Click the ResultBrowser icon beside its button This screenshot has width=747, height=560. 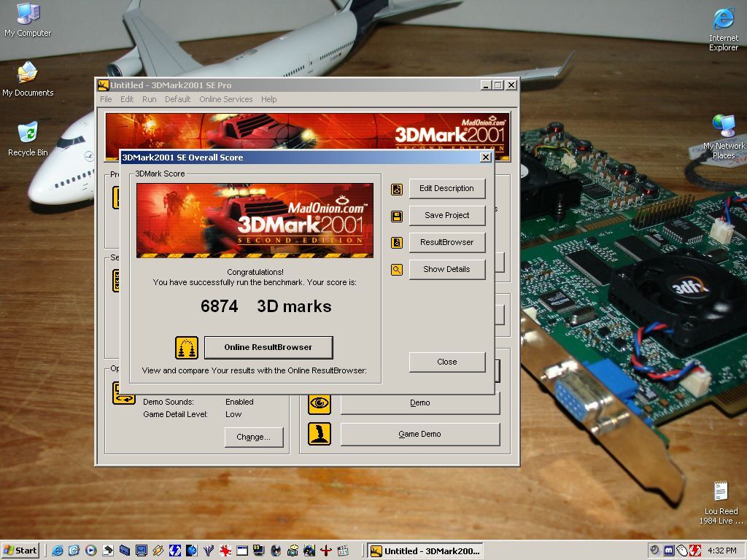[x=397, y=243]
